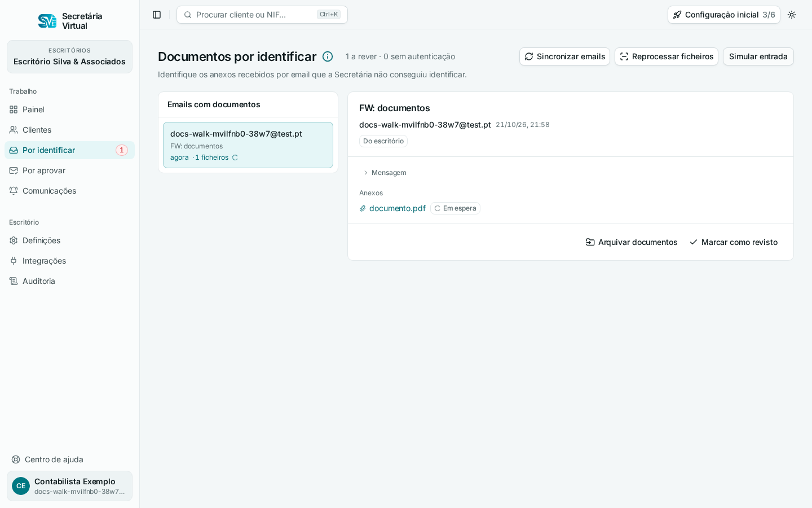Click Arquivar documentos button
The height and width of the screenshot is (508, 812).
click(x=632, y=242)
